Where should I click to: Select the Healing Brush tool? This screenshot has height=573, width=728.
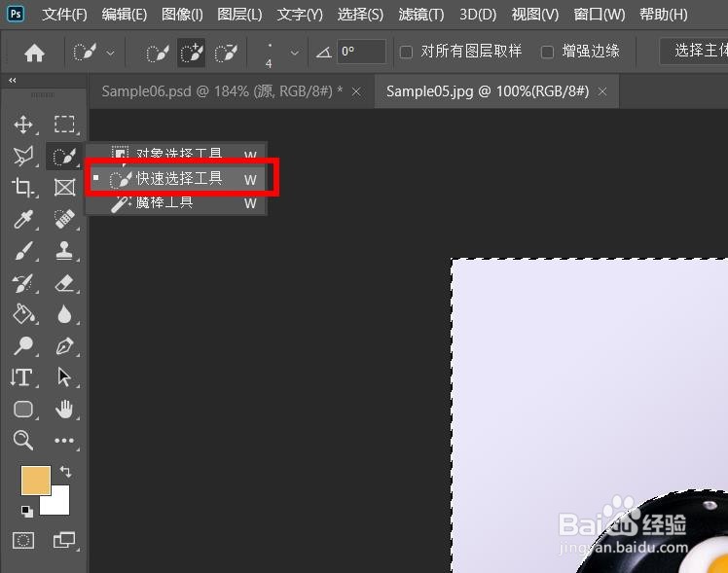point(64,219)
